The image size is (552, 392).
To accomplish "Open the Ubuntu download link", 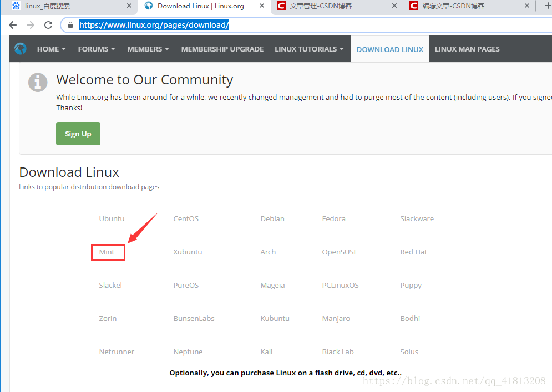I will click(112, 218).
